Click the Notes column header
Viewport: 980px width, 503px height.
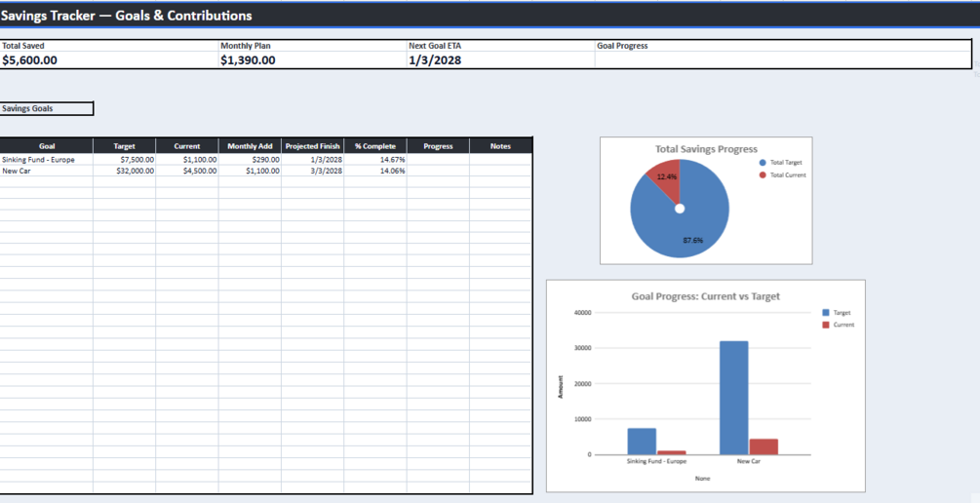coord(500,146)
